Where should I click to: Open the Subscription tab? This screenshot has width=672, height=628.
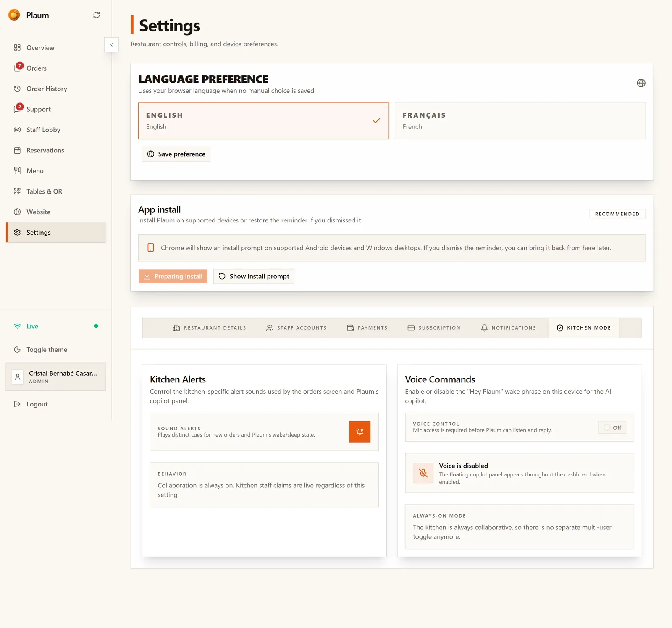[434, 328]
